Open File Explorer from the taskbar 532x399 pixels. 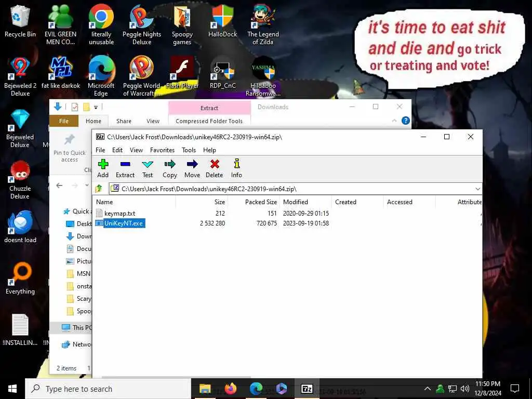205,389
